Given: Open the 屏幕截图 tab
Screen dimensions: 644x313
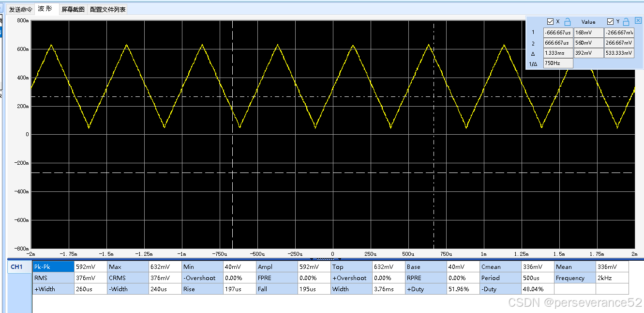Looking at the screenshot, I should (73, 9).
